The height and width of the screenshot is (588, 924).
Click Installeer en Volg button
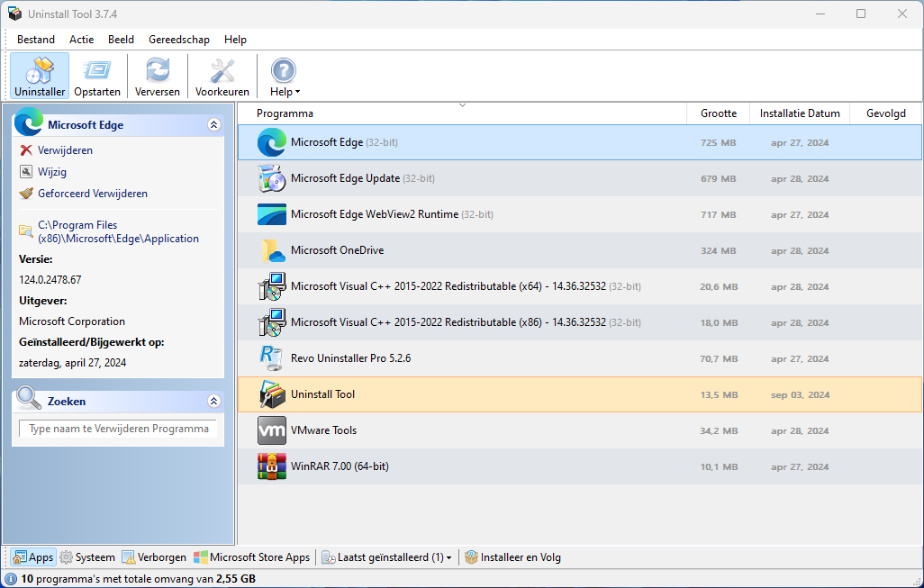point(512,556)
